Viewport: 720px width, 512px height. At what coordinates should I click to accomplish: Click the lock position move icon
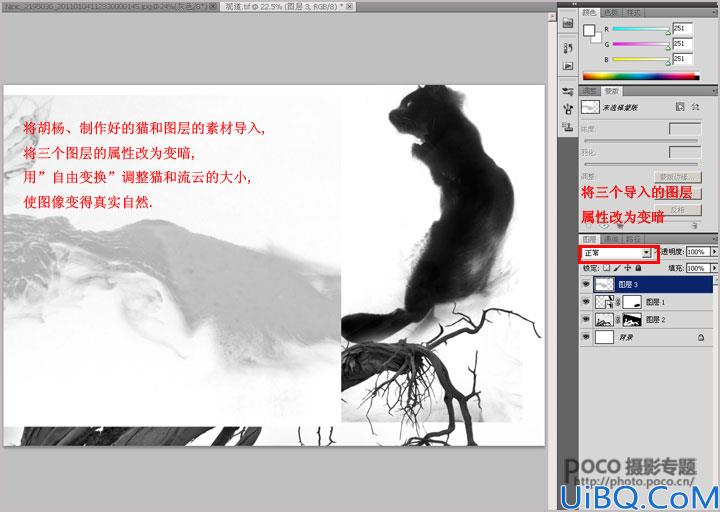click(627, 268)
